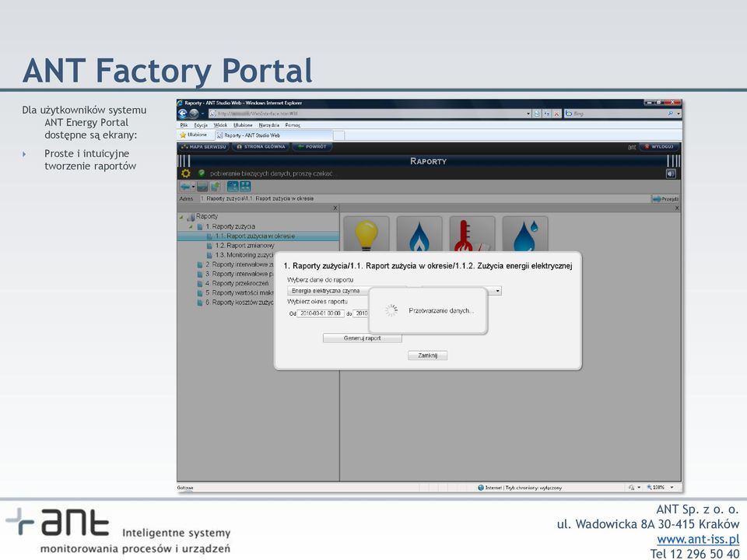
Task: Open recent pages dropdown next to forward
Action: tap(202, 114)
